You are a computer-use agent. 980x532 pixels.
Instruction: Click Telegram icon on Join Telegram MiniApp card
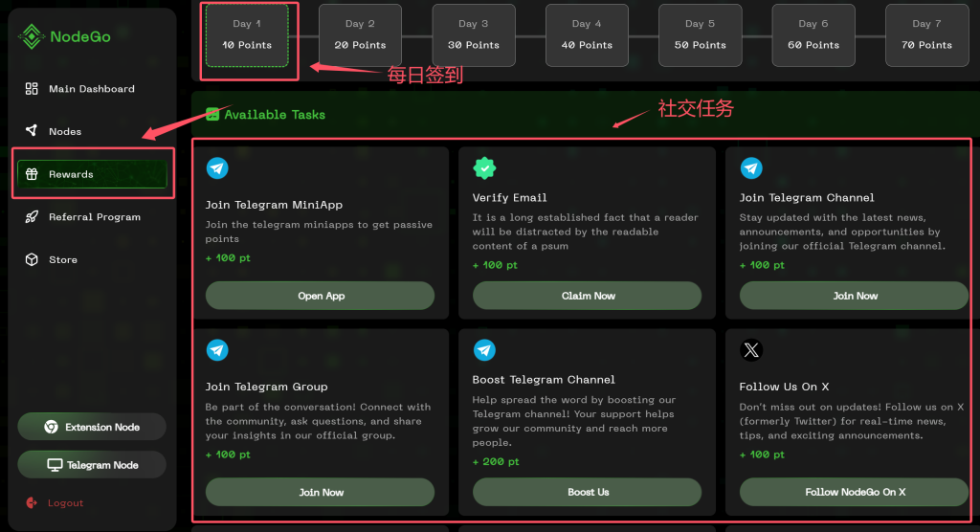(x=217, y=168)
